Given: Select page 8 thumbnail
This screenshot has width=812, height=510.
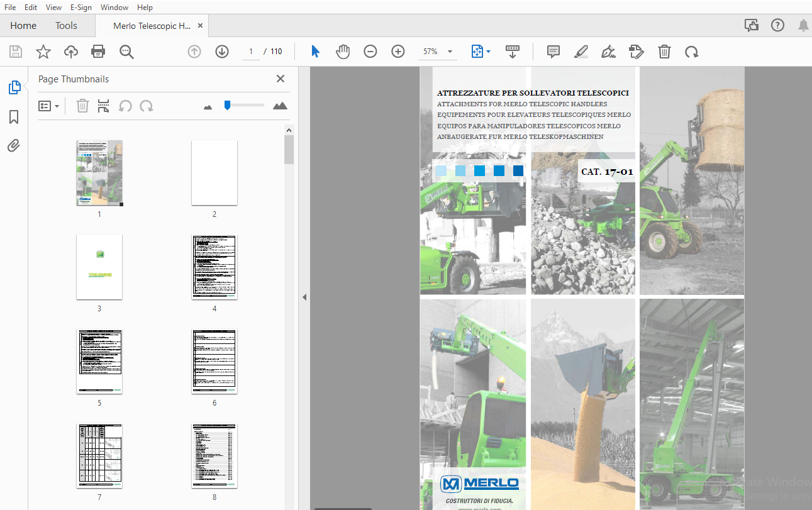Looking at the screenshot, I should point(214,455).
